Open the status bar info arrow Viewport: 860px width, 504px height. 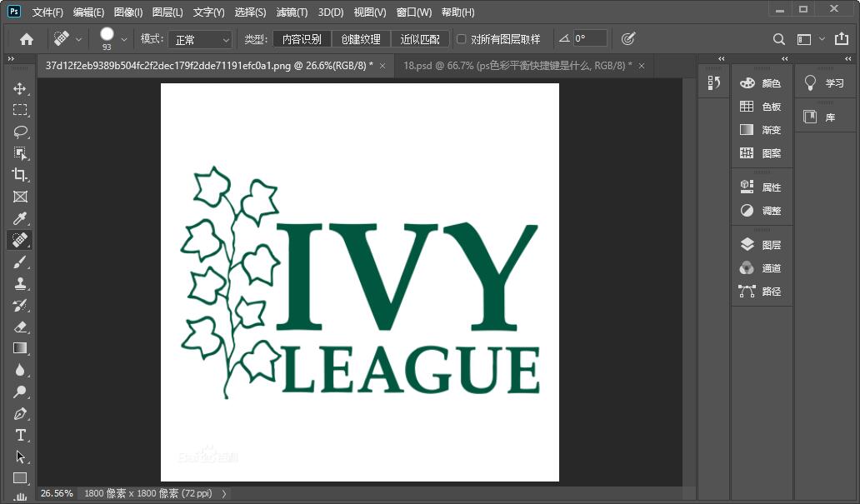[x=224, y=493]
